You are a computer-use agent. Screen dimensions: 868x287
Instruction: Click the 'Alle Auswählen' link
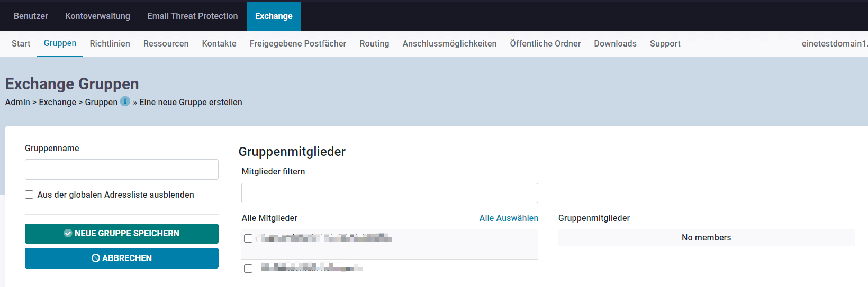509,218
